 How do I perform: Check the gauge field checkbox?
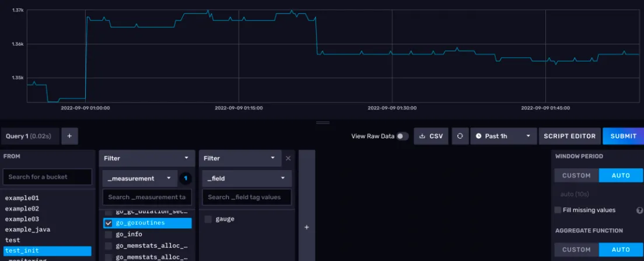[x=208, y=219]
